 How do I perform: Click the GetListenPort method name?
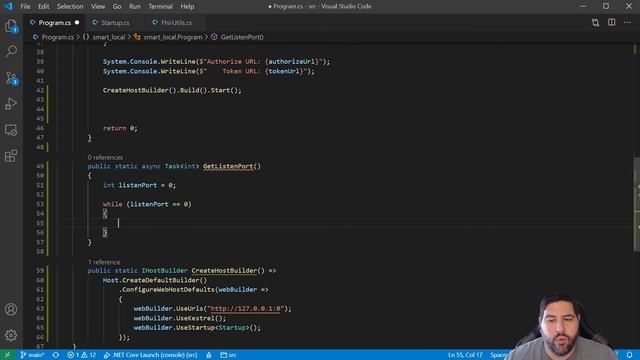point(228,166)
